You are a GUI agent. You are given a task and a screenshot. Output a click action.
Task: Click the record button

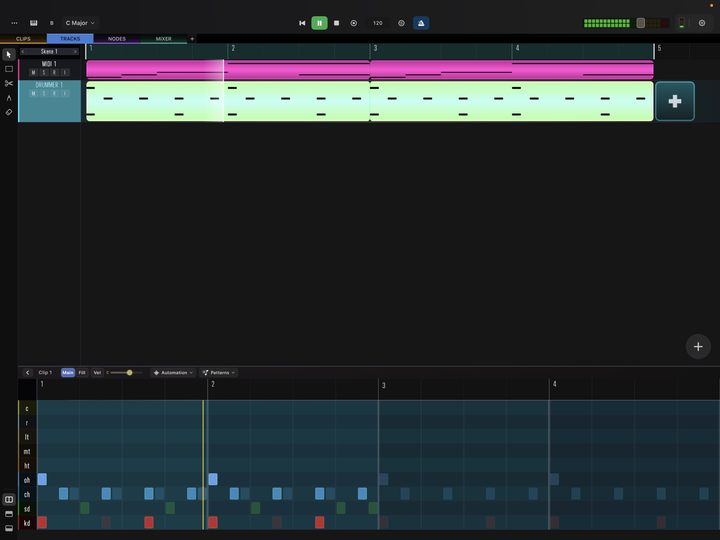(x=354, y=23)
